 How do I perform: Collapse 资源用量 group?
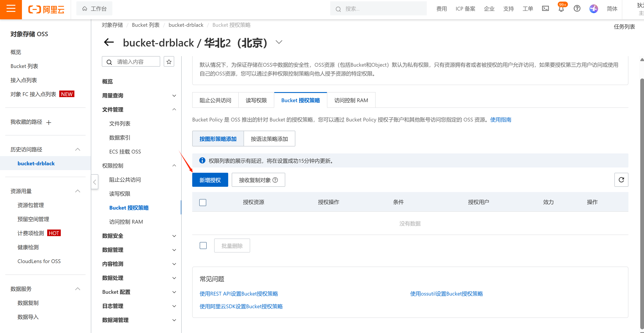click(78, 191)
